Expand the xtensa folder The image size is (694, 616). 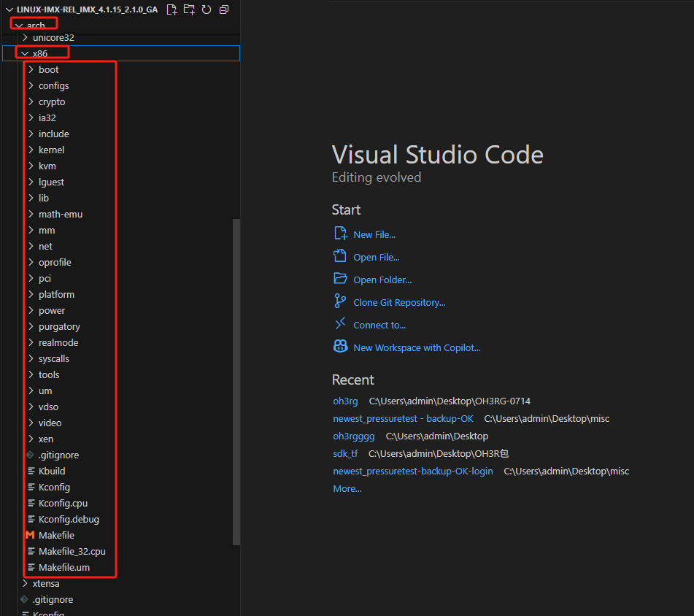click(25, 583)
